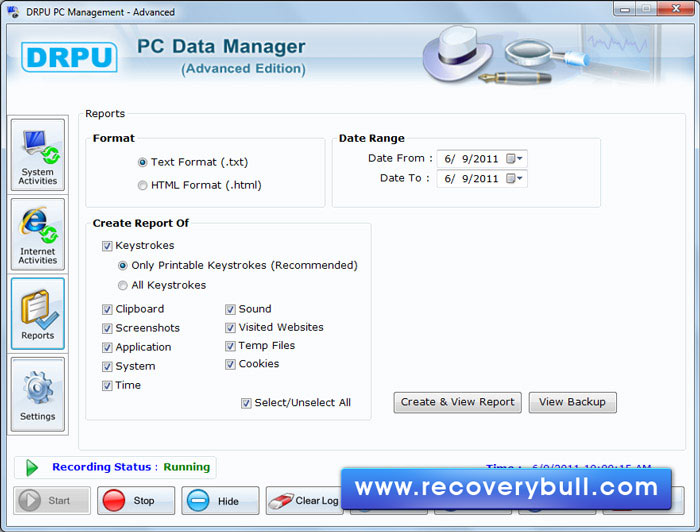Toggle Select/Unselect All checkbox
Screen dimensions: 700x532
(246, 403)
